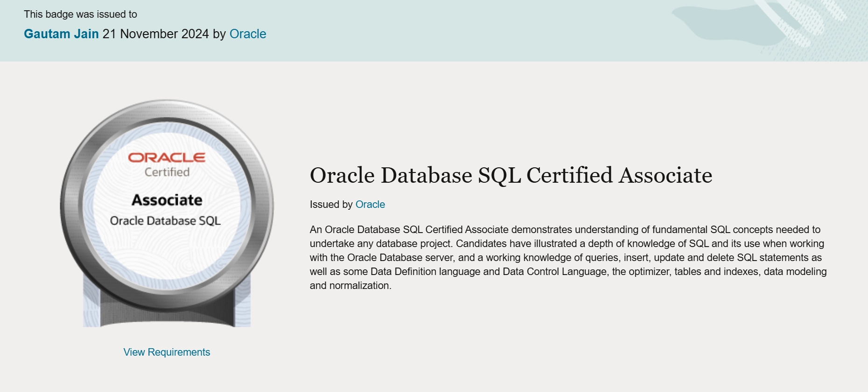Click the Oracle link in the header banner
Screen dimensions: 868x392
(247, 34)
